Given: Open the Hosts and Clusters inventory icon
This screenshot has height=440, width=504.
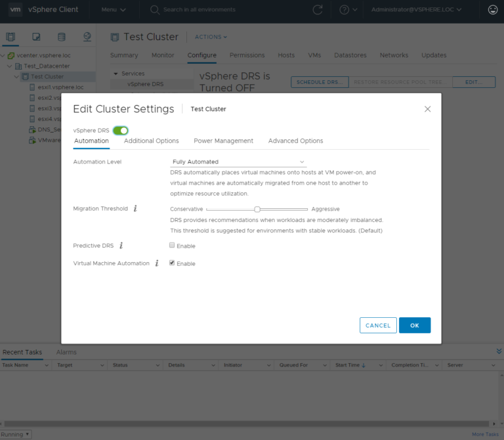Looking at the screenshot, I should click(x=10, y=37).
